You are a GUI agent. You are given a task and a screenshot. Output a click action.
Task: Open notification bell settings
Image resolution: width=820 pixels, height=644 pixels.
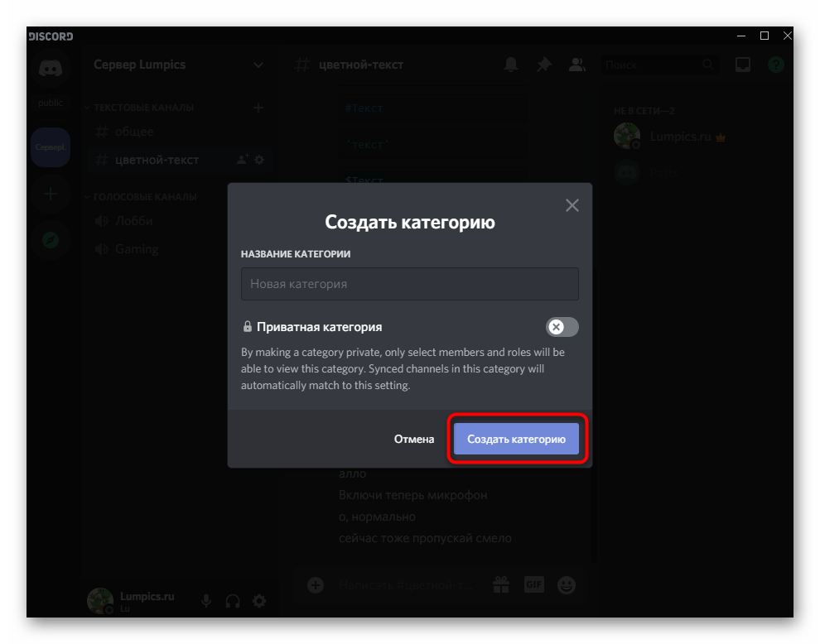point(511,65)
